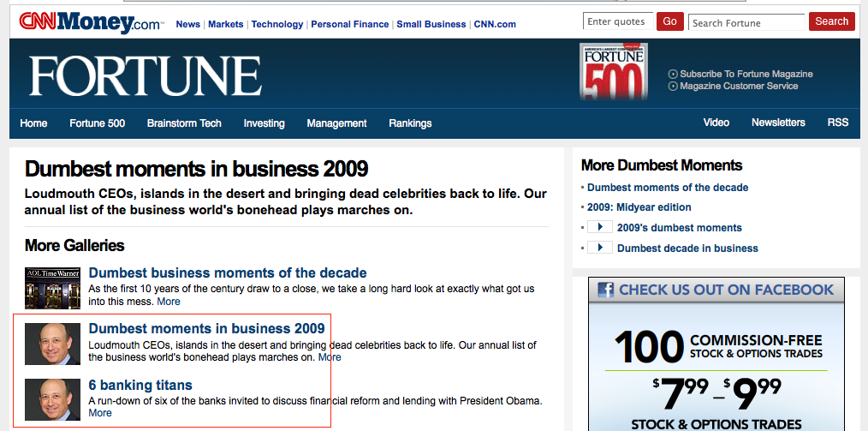Open Newsletters in navigation bar
The width and height of the screenshot is (868, 431).
click(778, 123)
